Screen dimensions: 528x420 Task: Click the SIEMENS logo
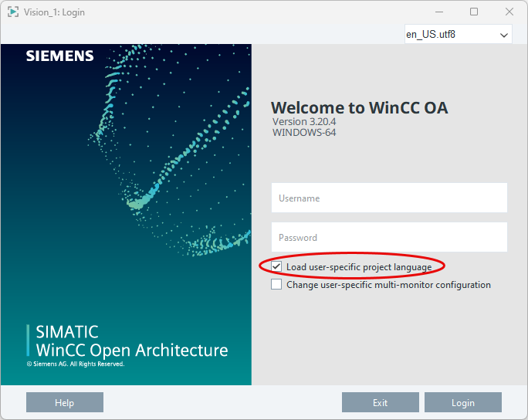(x=59, y=56)
